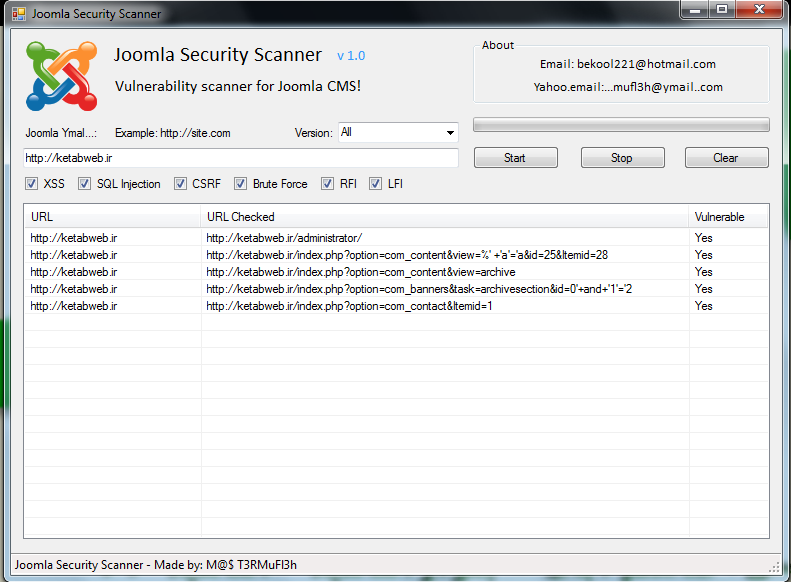Maximize the Joomla Security Scanner window
This screenshot has width=792, height=585.
[x=722, y=9]
